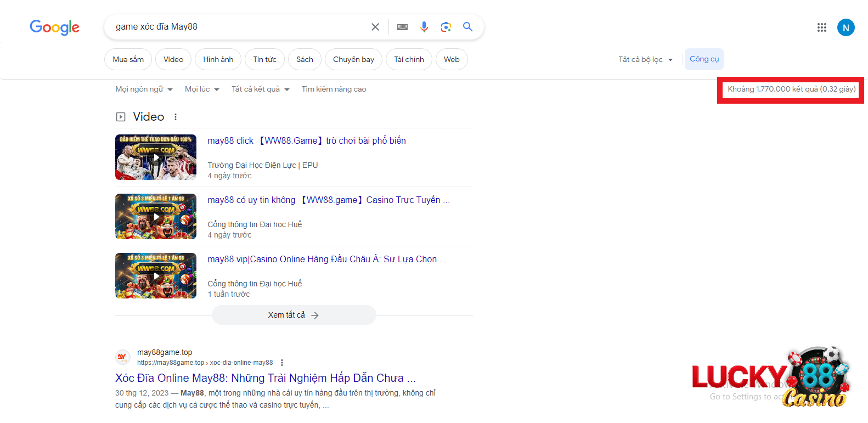Toggle the Công cụ tools button
The width and height of the screenshot is (868, 423).
pos(704,59)
